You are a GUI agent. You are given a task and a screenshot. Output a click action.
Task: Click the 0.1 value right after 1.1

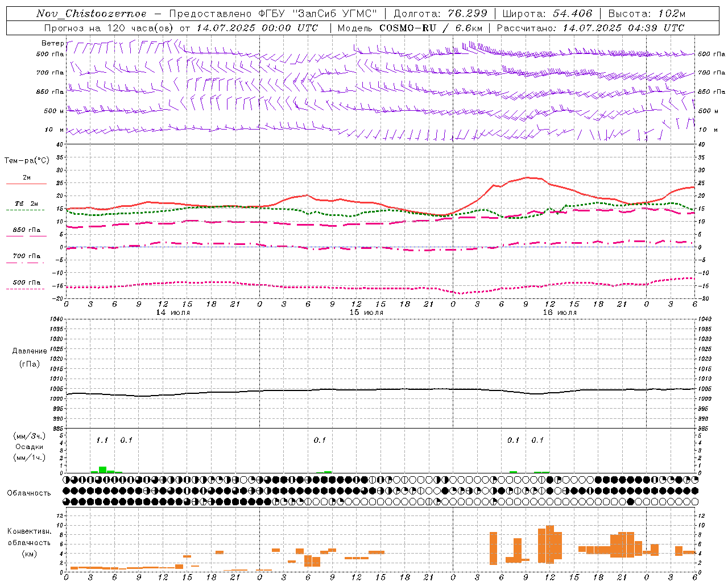click(126, 440)
